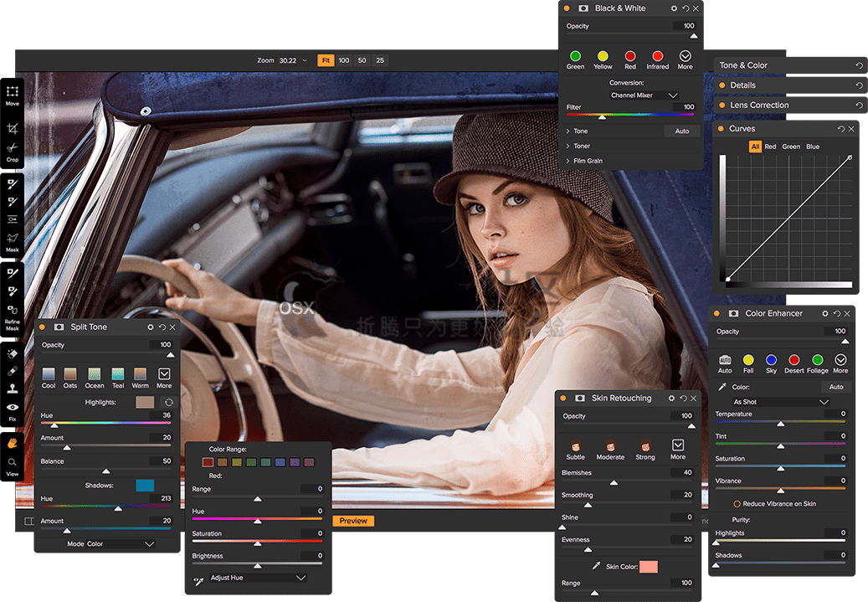Image resolution: width=868 pixels, height=602 pixels.
Task: Click the Preview button
Action: (353, 521)
